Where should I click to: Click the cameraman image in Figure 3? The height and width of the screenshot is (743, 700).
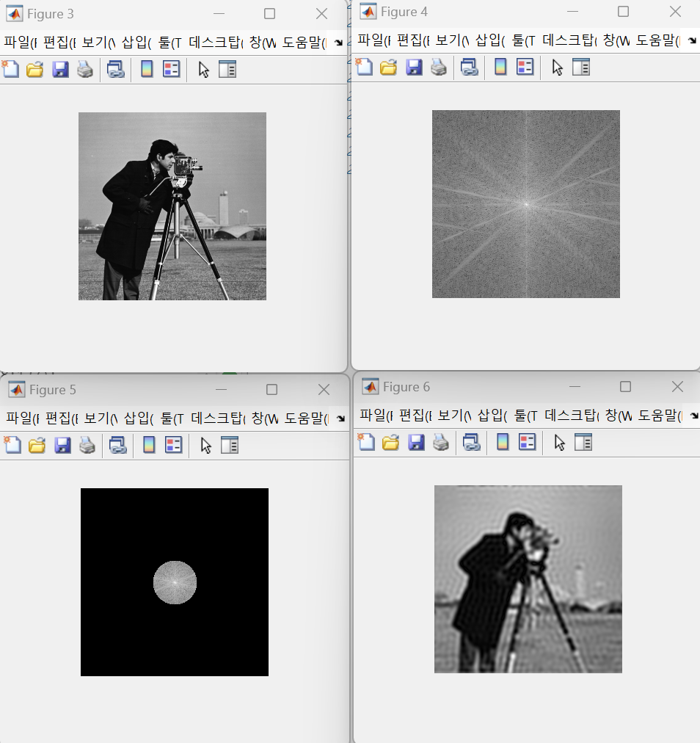pyautogui.click(x=172, y=206)
